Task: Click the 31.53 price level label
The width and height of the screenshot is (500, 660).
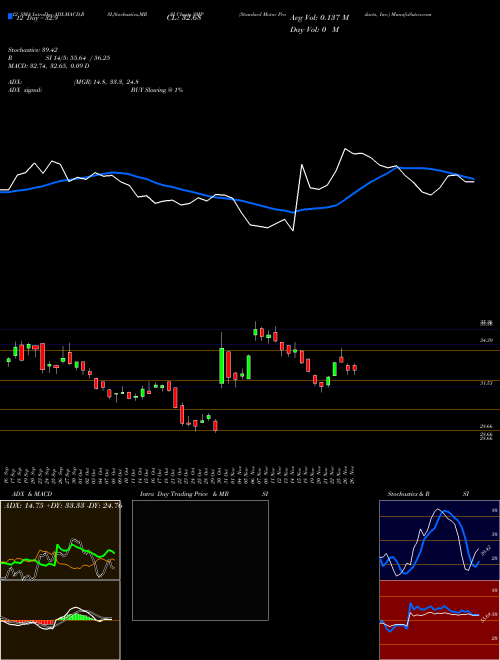Action: 486,383
